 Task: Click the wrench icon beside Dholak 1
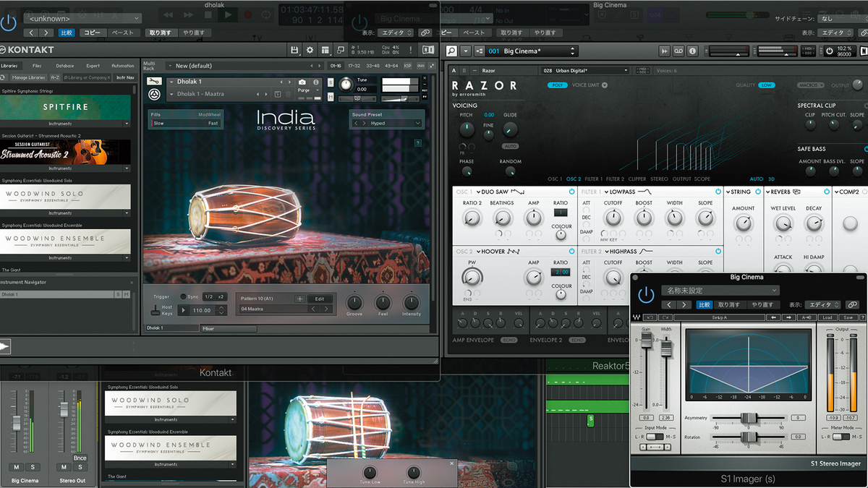click(153, 82)
